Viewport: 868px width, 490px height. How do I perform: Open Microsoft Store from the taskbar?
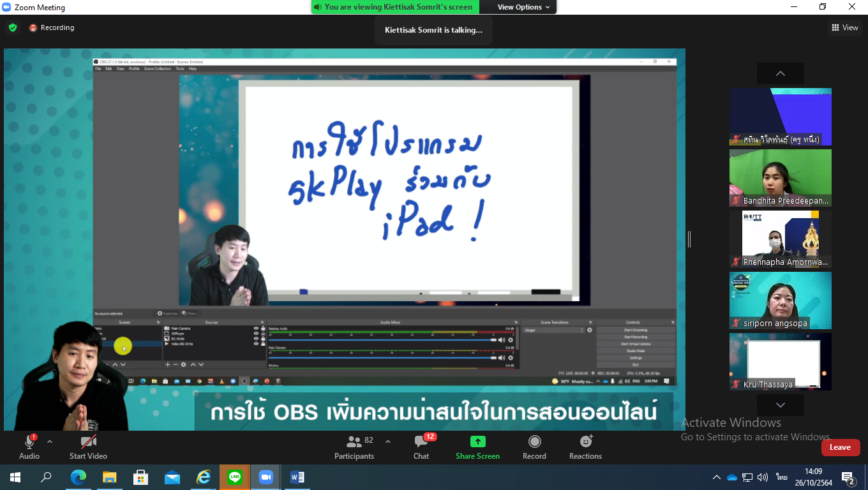pyautogui.click(x=141, y=477)
